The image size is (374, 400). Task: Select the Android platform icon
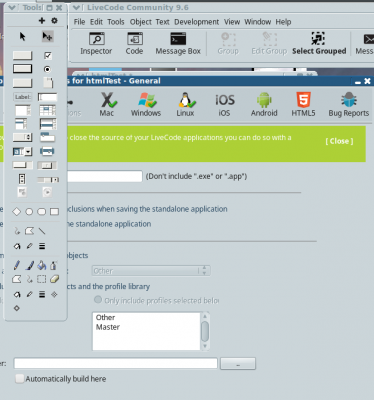point(264,104)
